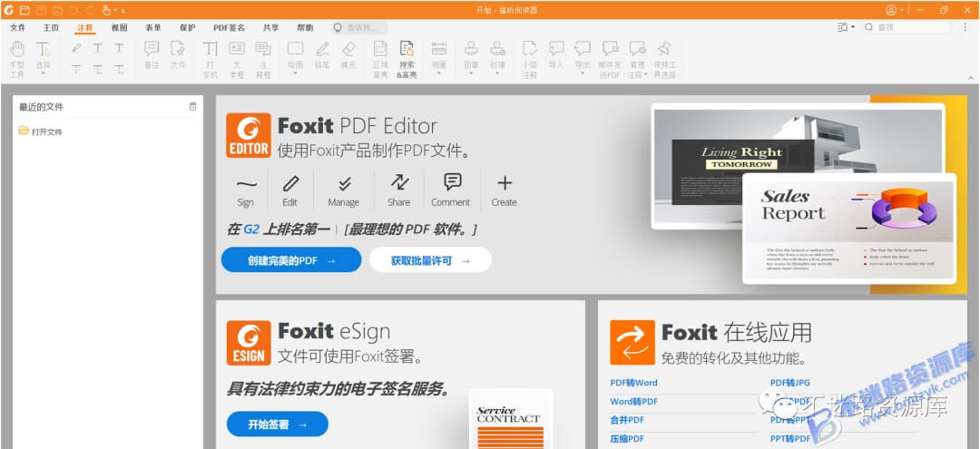Open Search & Highlight (搜索&高亮)
Viewport: 980px width, 449px height.
pyautogui.click(x=407, y=59)
